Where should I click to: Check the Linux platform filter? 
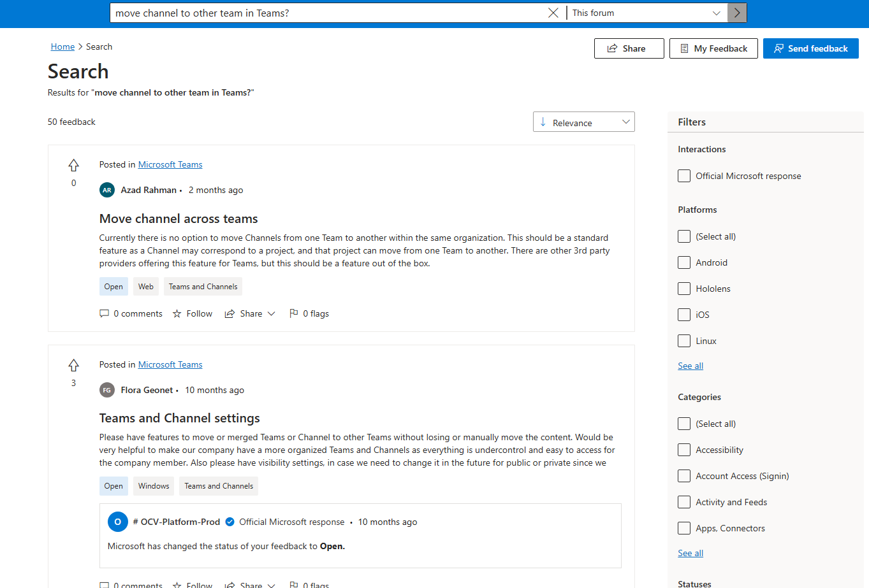point(684,341)
